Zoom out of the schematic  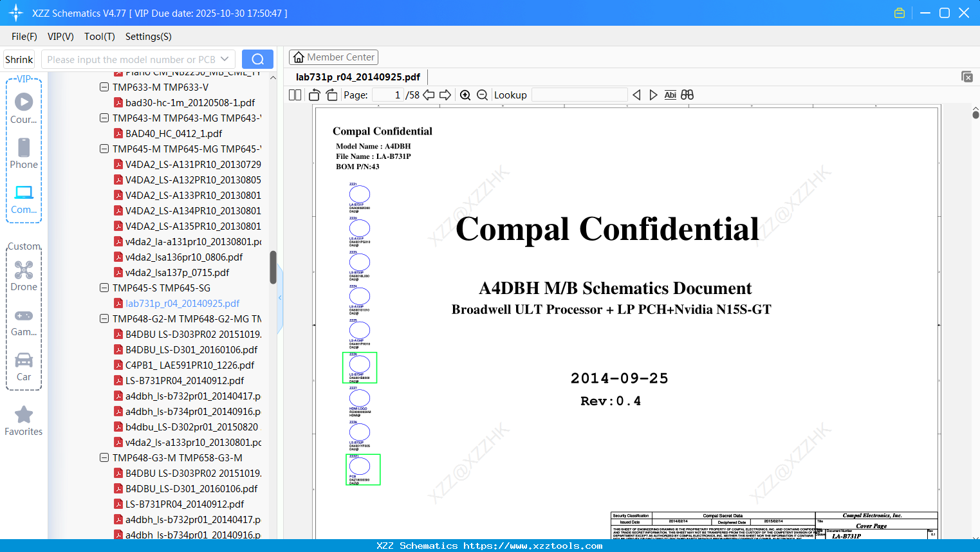tap(482, 95)
